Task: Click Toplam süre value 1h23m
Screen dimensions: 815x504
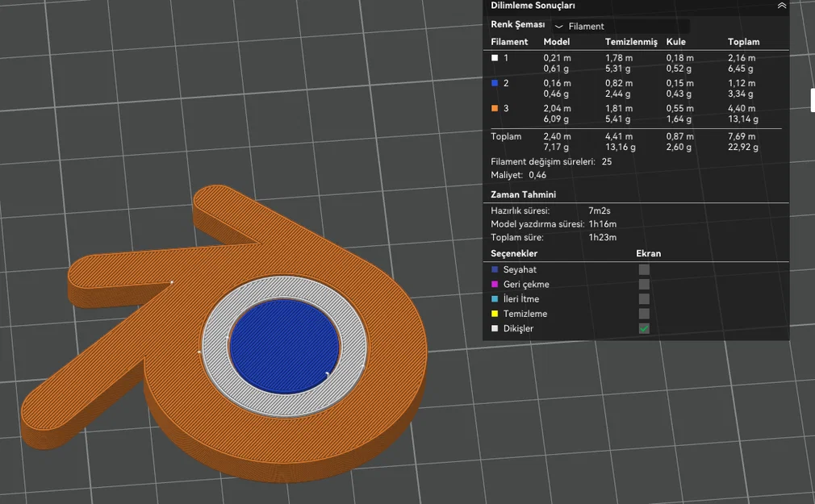Action: tap(603, 237)
